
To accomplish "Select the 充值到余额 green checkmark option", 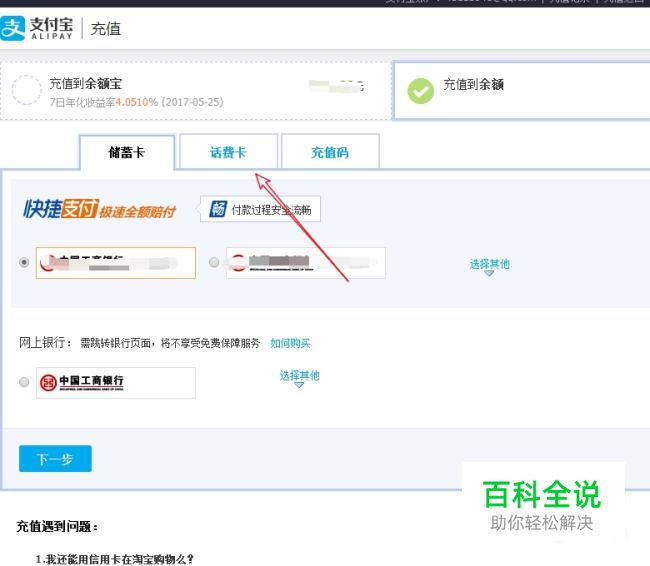I will (x=420, y=91).
